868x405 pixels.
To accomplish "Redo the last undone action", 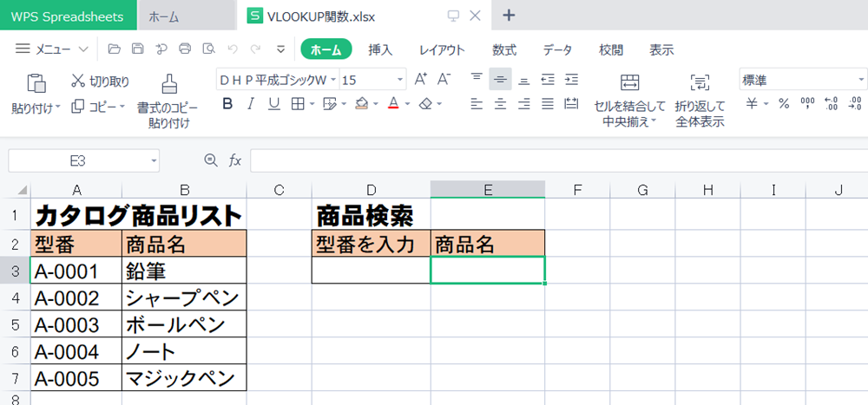I will click(256, 49).
